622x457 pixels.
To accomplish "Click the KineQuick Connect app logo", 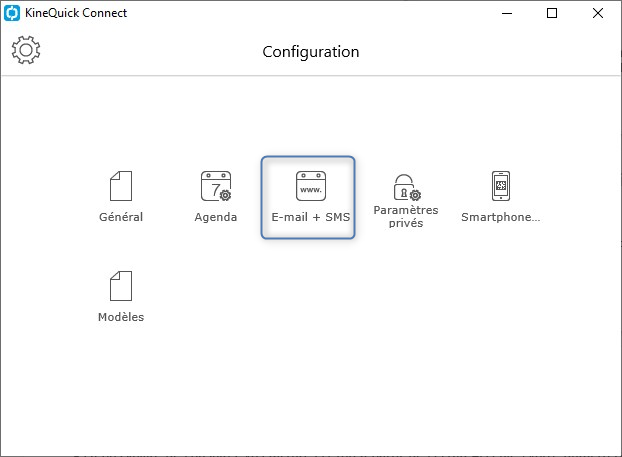I will (12, 13).
